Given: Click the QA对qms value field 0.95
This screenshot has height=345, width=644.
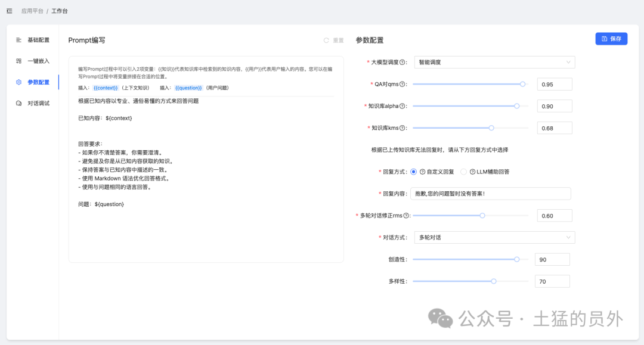Looking at the screenshot, I should point(555,84).
